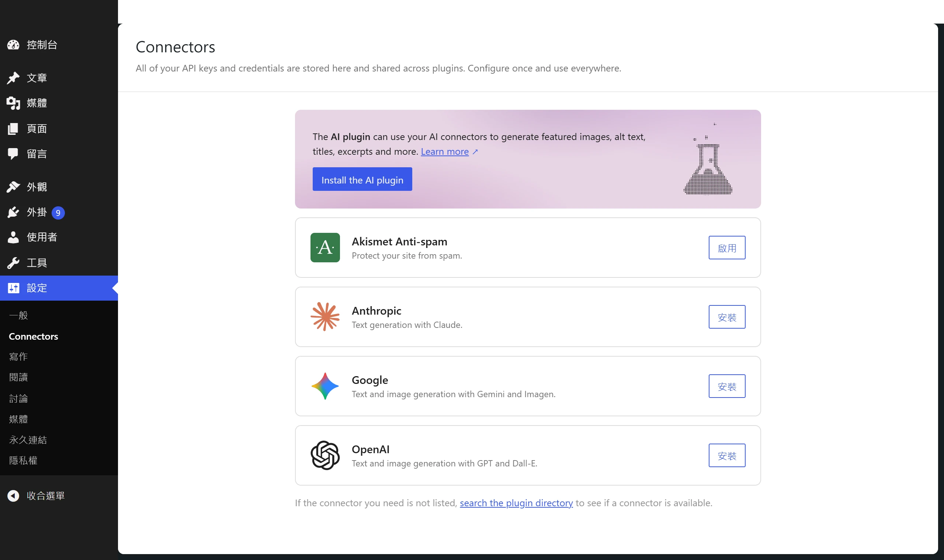
Task: Open the 一般 general settings submenu
Action: [18, 315]
